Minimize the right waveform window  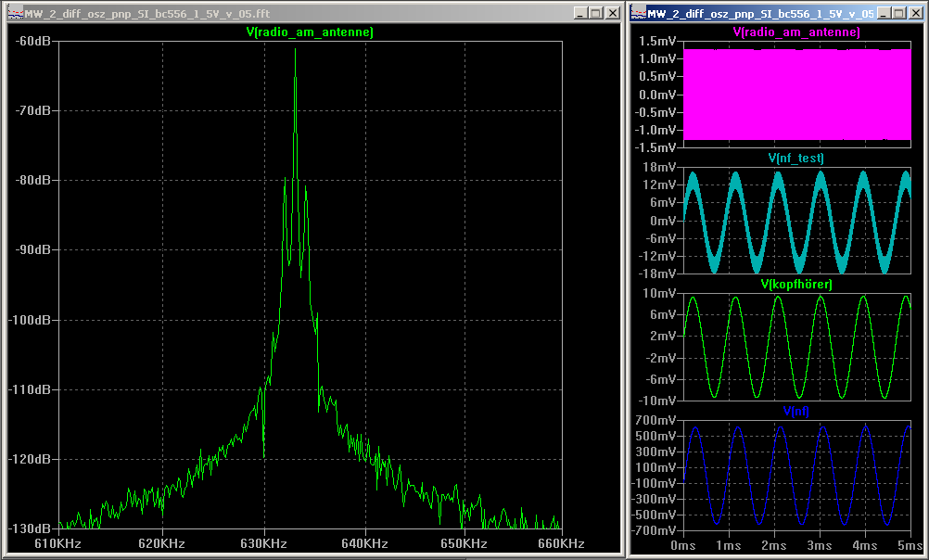point(883,13)
